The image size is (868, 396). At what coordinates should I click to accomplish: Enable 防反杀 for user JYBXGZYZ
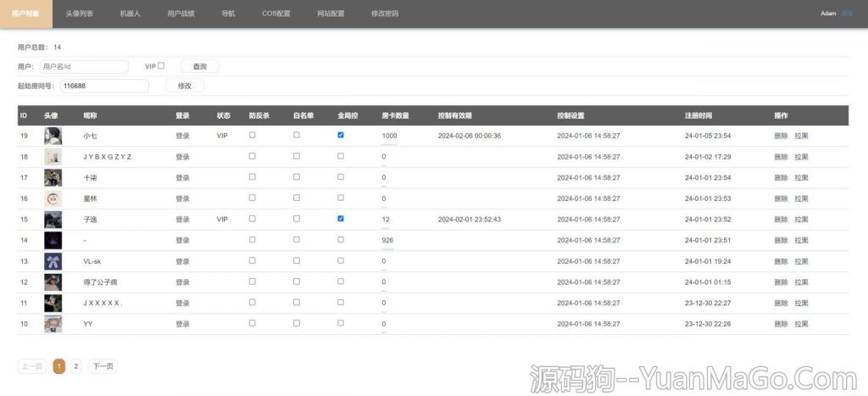click(x=253, y=156)
